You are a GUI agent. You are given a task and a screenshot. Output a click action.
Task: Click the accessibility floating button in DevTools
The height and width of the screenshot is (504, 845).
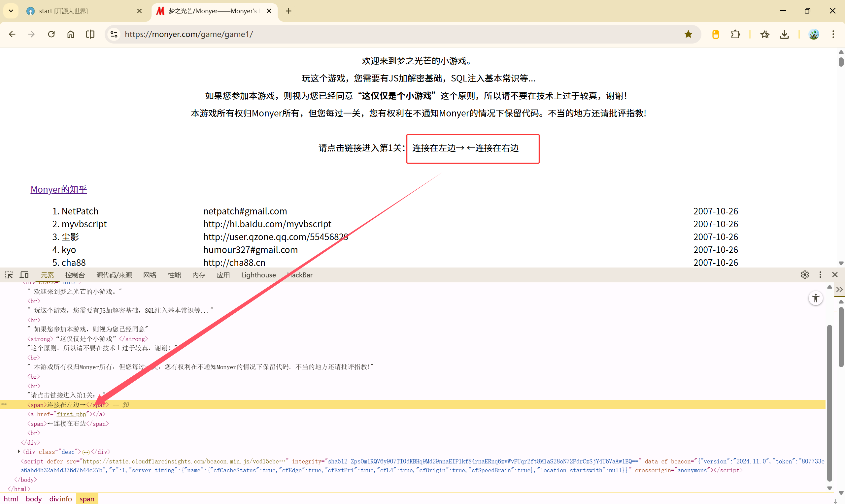pyautogui.click(x=815, y=298)
